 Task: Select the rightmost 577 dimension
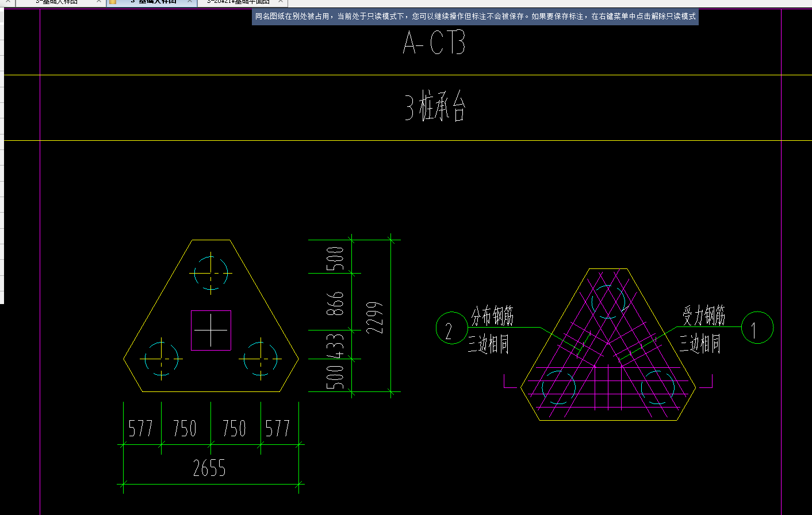(x=277, y=428)
